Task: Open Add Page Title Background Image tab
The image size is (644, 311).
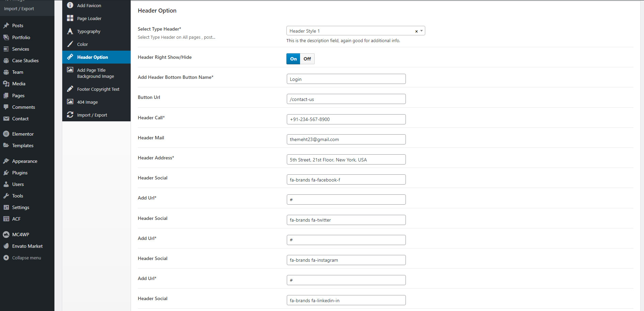Action: coord(96,73)
